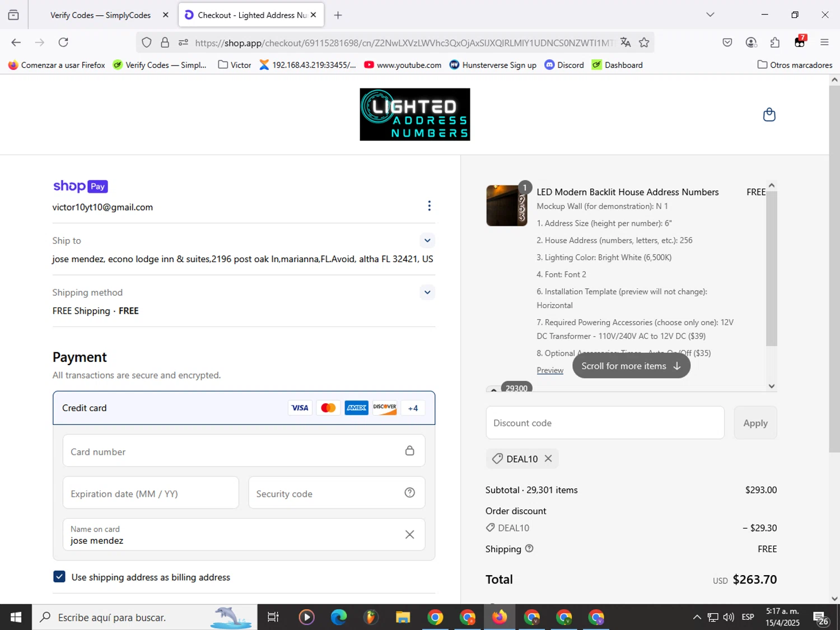Open Otros marcadores folder

pyautogui.click(x=795, y=65)
